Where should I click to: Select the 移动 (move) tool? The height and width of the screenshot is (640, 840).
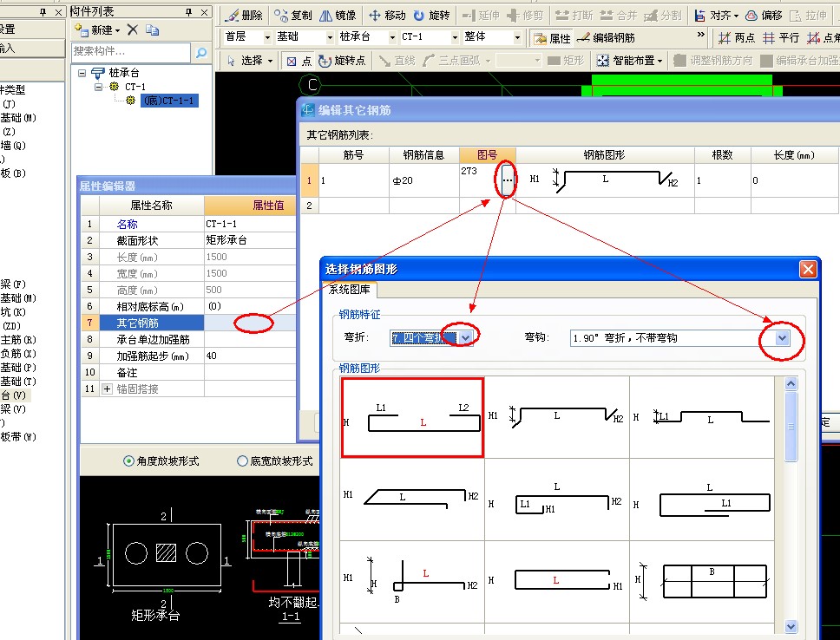click(387, 15)
